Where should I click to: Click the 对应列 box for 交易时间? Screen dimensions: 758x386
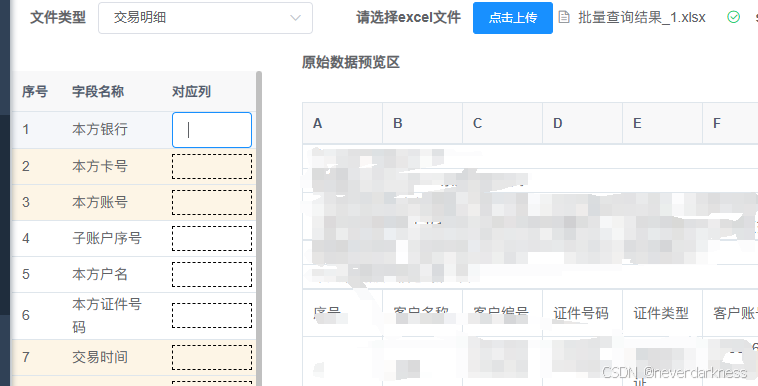point(212,357)
